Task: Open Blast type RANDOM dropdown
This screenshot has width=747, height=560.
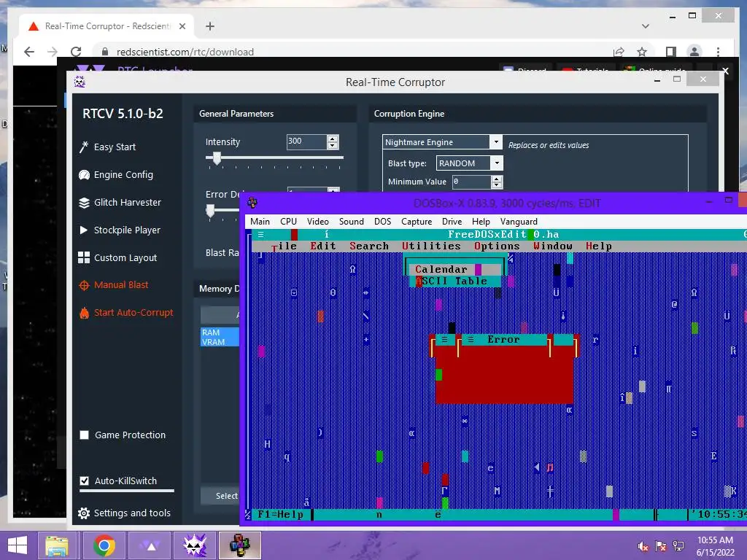Action: [497, 163]
